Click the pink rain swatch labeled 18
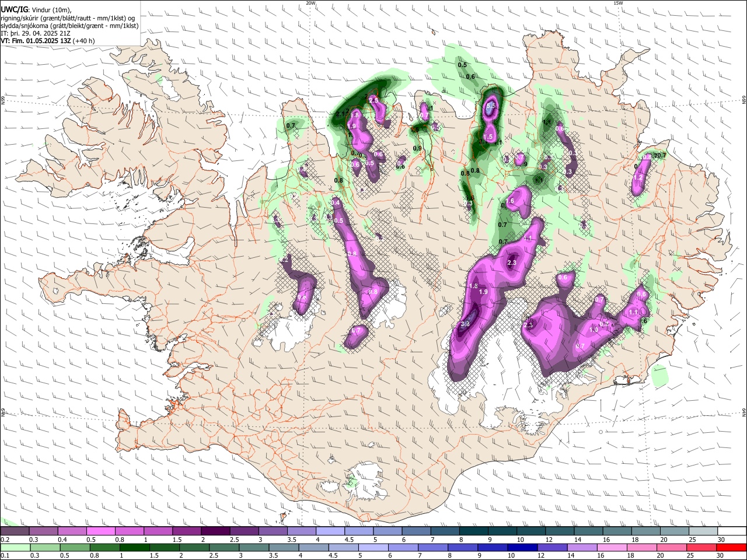Viewport: 747px width, 560px height. point(642,548)
